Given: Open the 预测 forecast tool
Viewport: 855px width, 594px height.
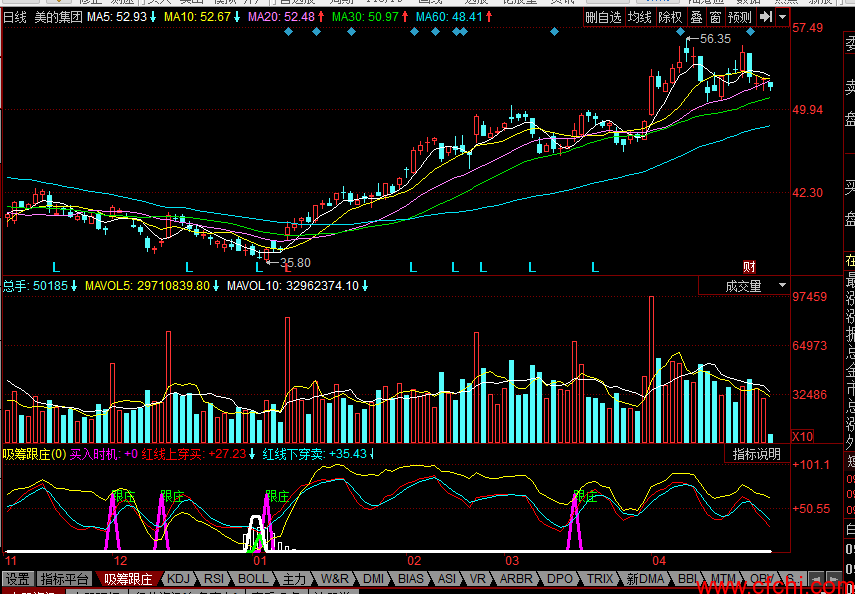Looking at the screenshot, I should click(x=740, y=17).
